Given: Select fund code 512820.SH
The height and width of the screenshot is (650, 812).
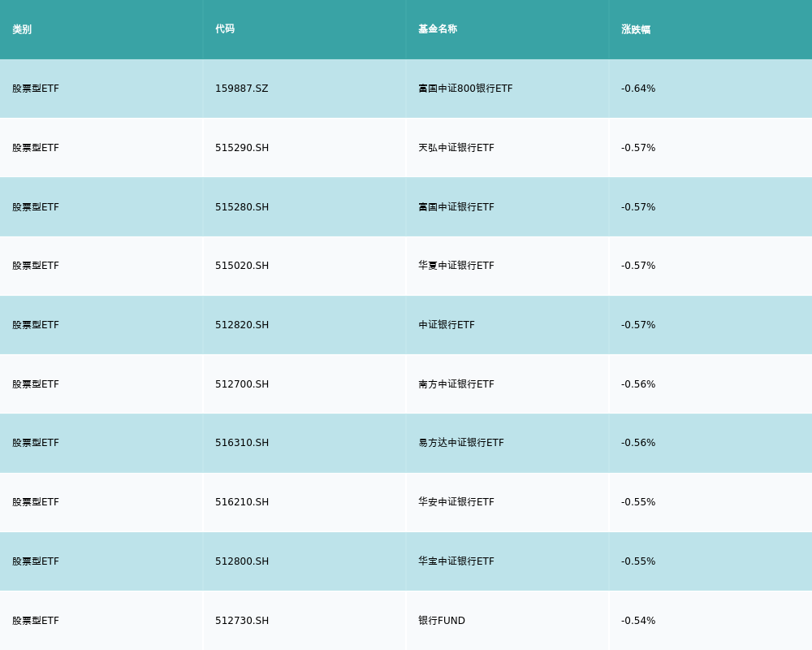Looking at the screenshot, I should (242, 325).
